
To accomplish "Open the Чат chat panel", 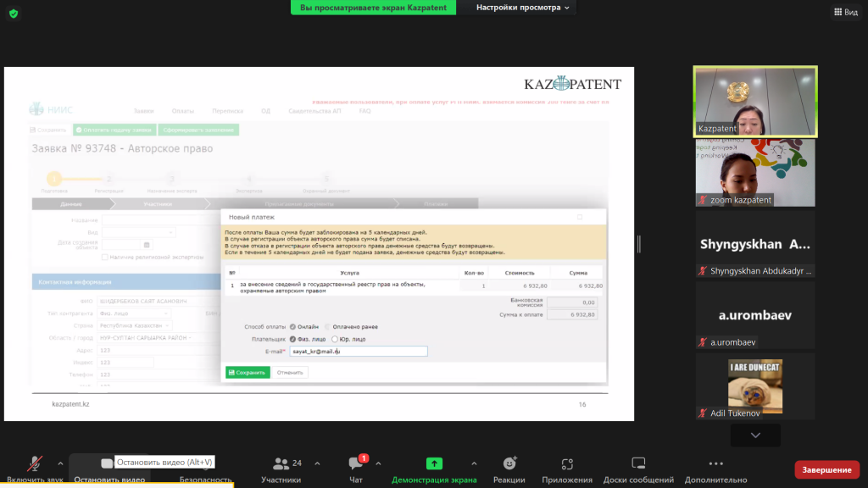I will tap(356, 469).
